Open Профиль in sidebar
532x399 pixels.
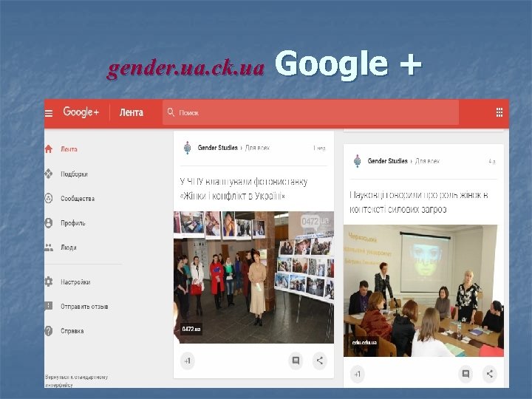click(73, 223)
